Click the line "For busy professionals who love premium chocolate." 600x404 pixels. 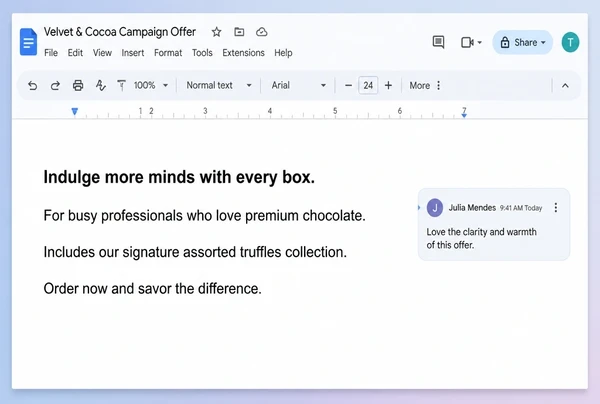click(205, 215)
